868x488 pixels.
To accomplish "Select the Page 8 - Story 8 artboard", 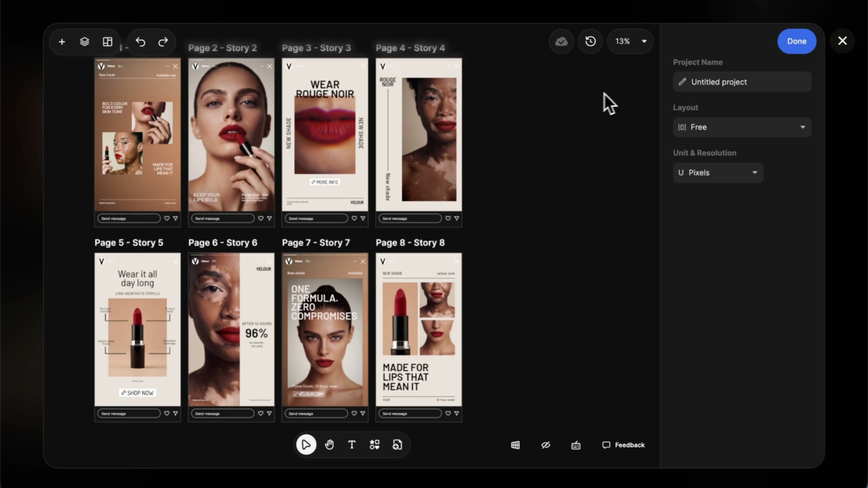I will 419,338.
